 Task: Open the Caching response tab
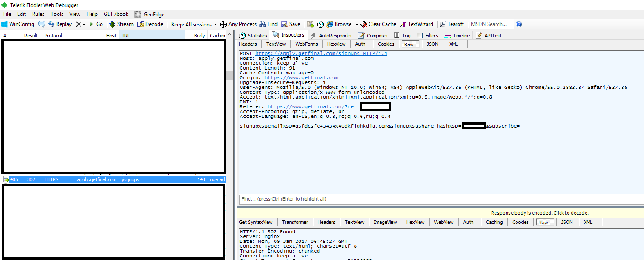(494, 222)
